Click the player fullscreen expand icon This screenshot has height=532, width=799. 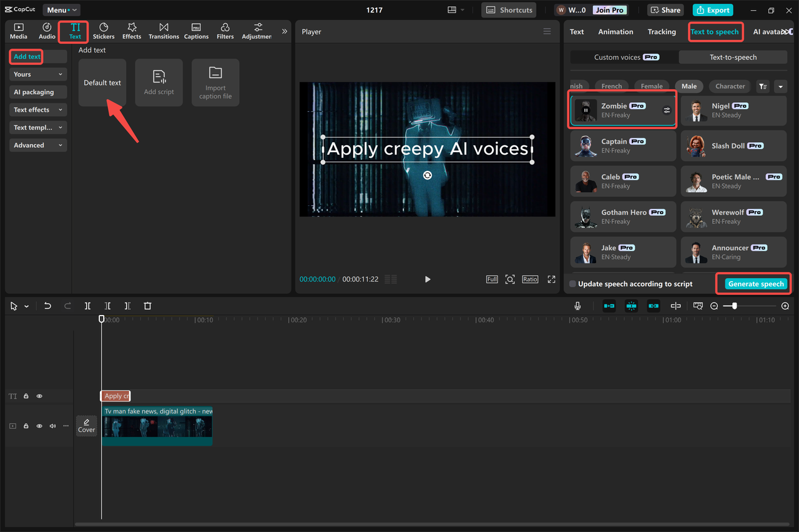(x=551, y=279)
